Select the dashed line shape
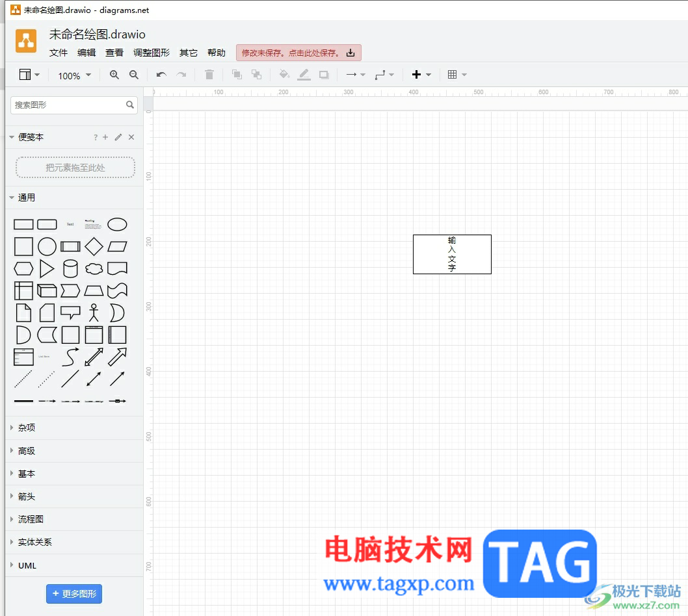The width and height of the screenshot is (688, 616). tap(23, 379)
